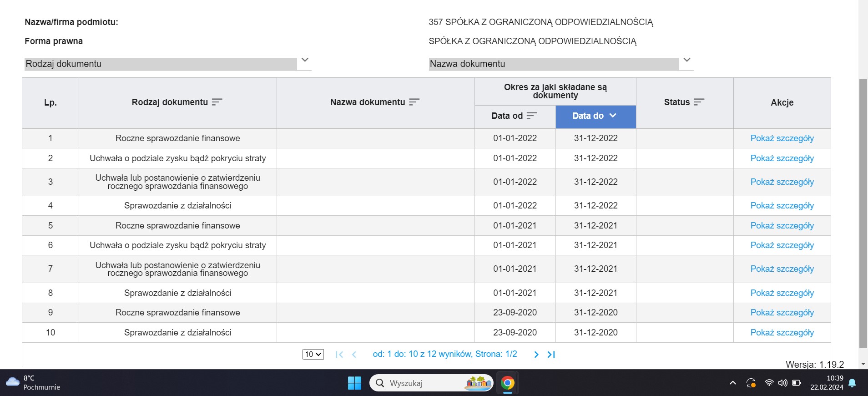
Task: Sort by Nazwa dokumentu column icon
Action: (414, 102)
